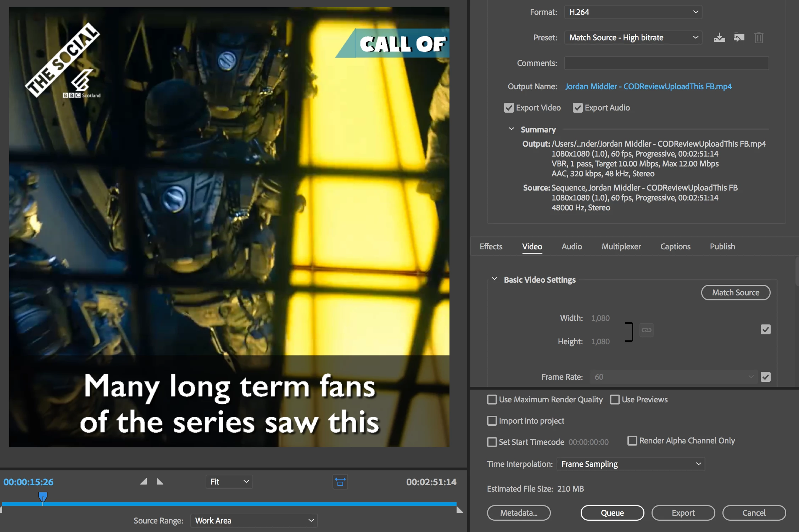Viewport: 799px width, 532px height.
Task: Click the blue playhead marker on timeline
Action: point(43,497)
